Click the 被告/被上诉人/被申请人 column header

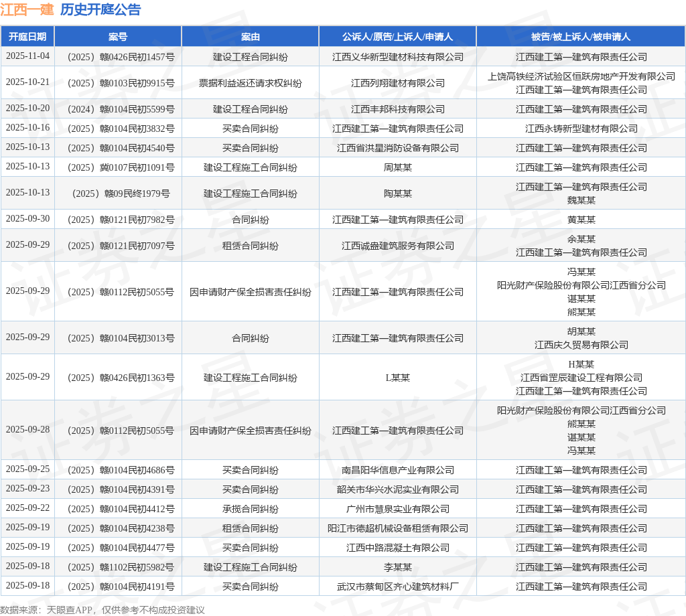tap(581, 37)
